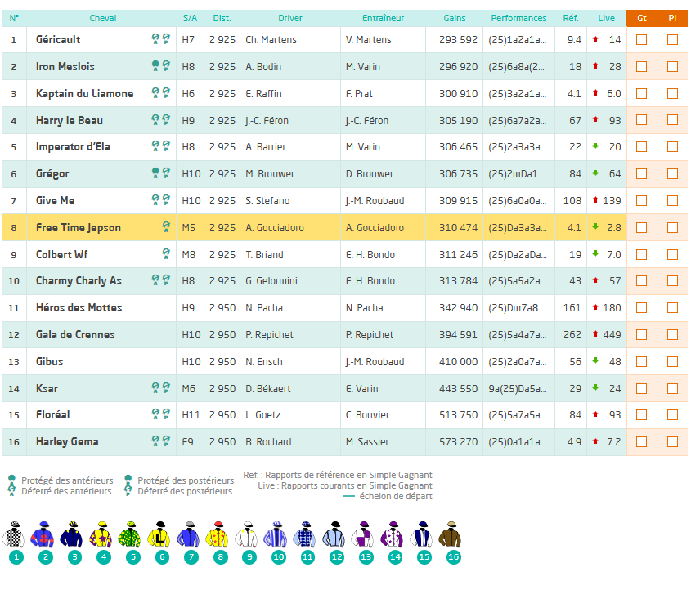Viewport: 700px width, 590px height.
Task: Sort by the Gains column header
Action: tap(455, 18)
